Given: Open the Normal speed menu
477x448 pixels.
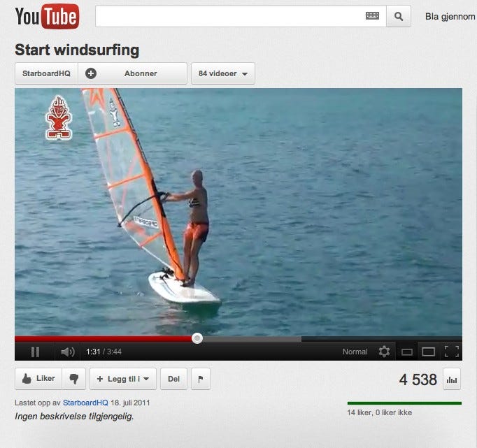Looking at the screenshot, I should click(355, 352).
